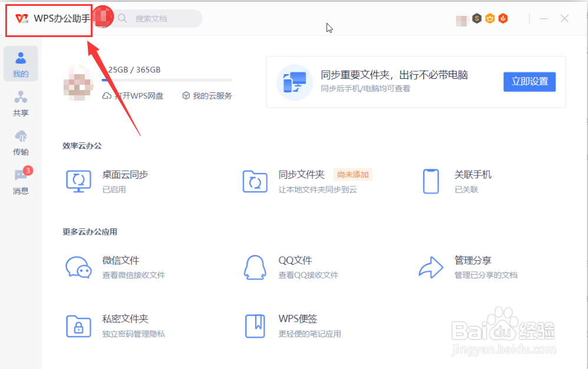
Task: Click the 立即设置 button
Action: 530,82
